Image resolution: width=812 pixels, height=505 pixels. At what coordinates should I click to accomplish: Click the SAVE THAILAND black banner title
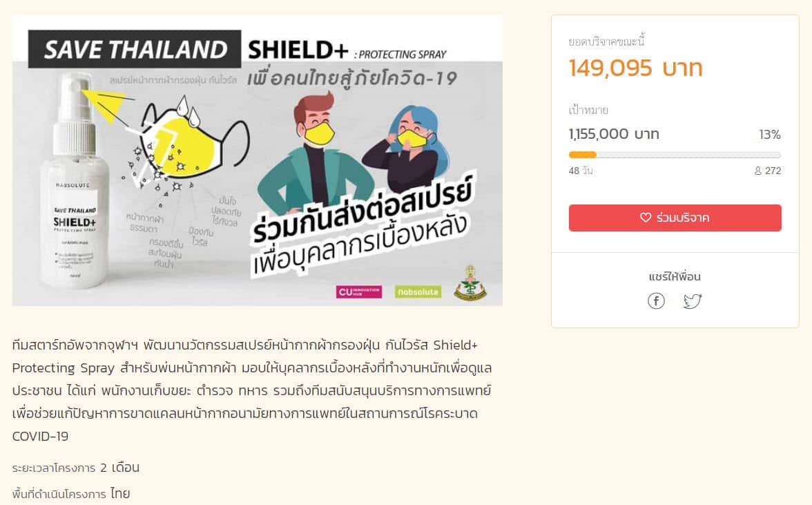pyautogui.click(x=135, y=49)
